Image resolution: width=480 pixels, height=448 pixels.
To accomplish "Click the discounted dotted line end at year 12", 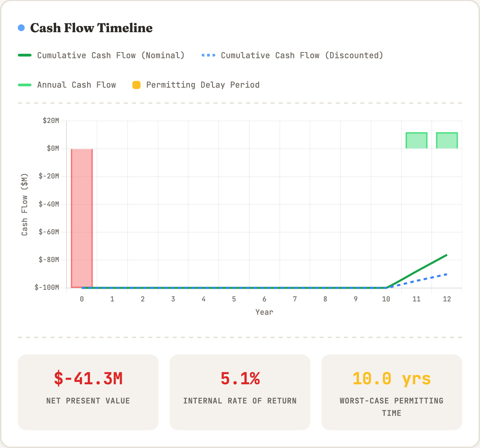I will [447, 274].
